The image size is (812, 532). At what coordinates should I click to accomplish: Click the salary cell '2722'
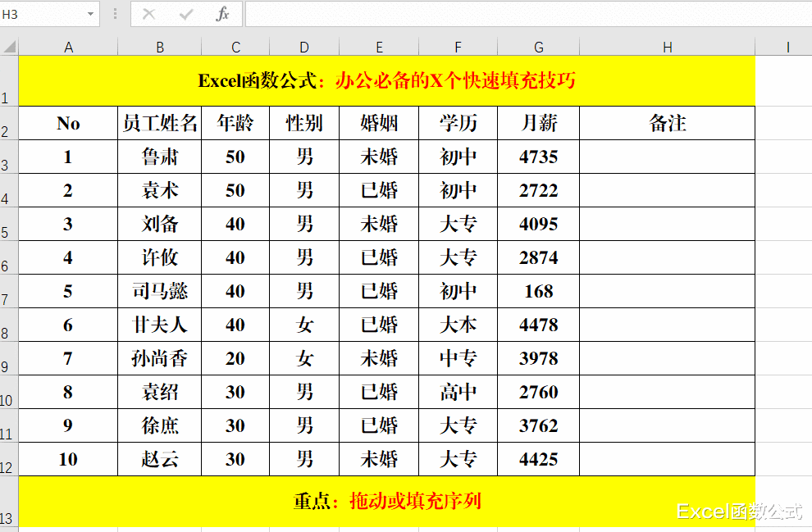(x=539, y=190)
